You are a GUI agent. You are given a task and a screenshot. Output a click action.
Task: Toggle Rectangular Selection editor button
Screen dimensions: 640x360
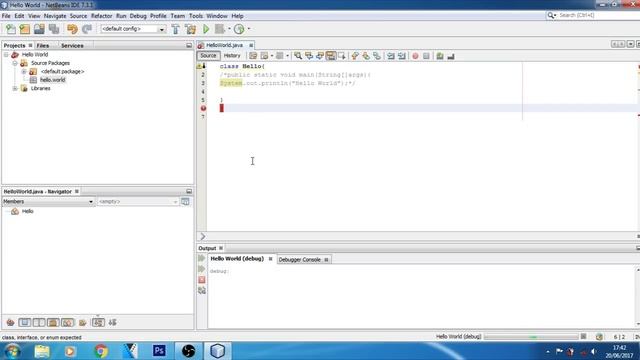[x=342, y=56]
